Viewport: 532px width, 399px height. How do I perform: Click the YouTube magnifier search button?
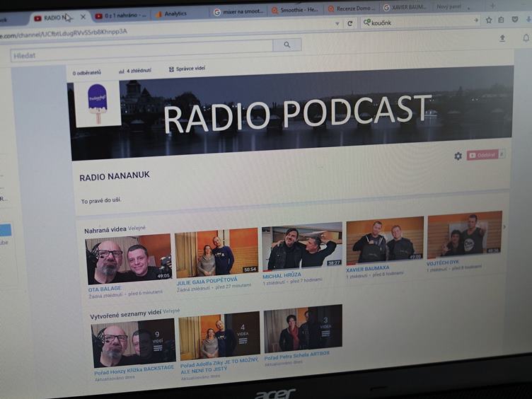pos(287,45)
